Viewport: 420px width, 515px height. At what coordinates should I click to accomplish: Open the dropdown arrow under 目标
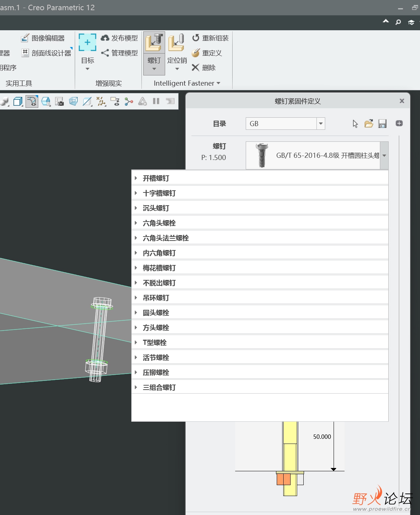(87, 69)
